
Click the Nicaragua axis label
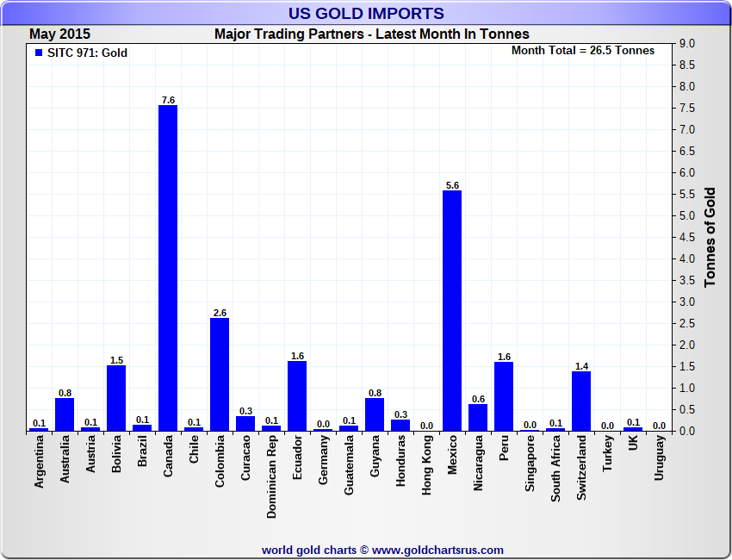[478, 464]
